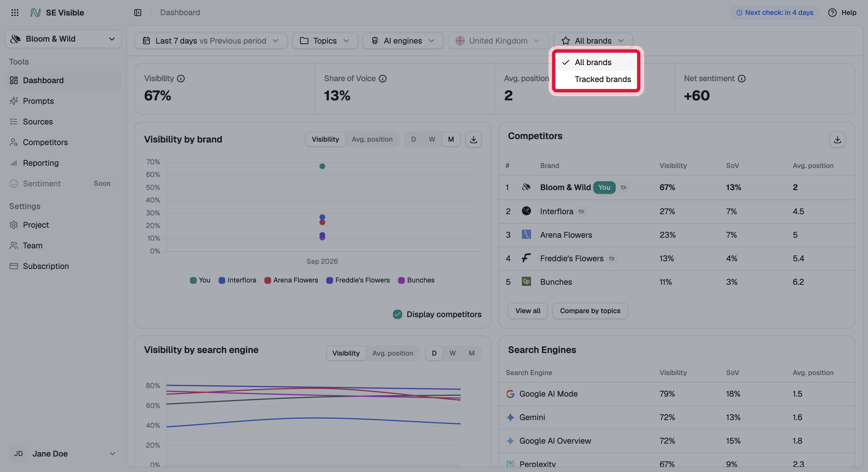The width and height of the screenshot is (868, 472).
Task: Select Tracked brands menu option
Action: coord(596,79)
